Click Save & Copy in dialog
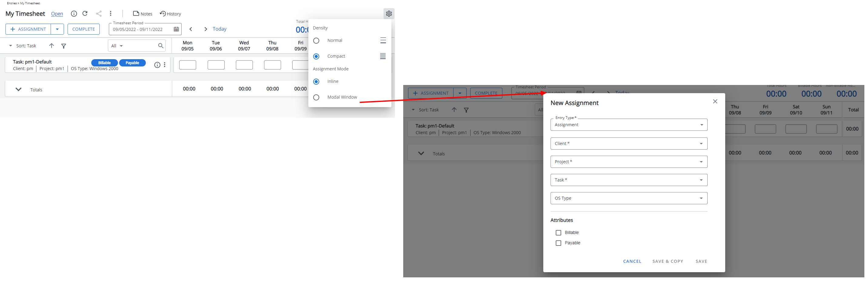868x281 pixels. [667, 262]
